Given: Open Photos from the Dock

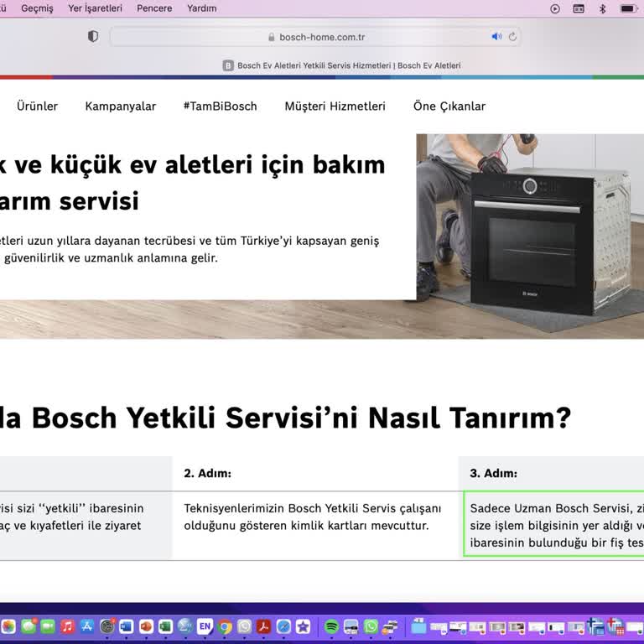Looking at the screenshot, I should pos(8,626).
